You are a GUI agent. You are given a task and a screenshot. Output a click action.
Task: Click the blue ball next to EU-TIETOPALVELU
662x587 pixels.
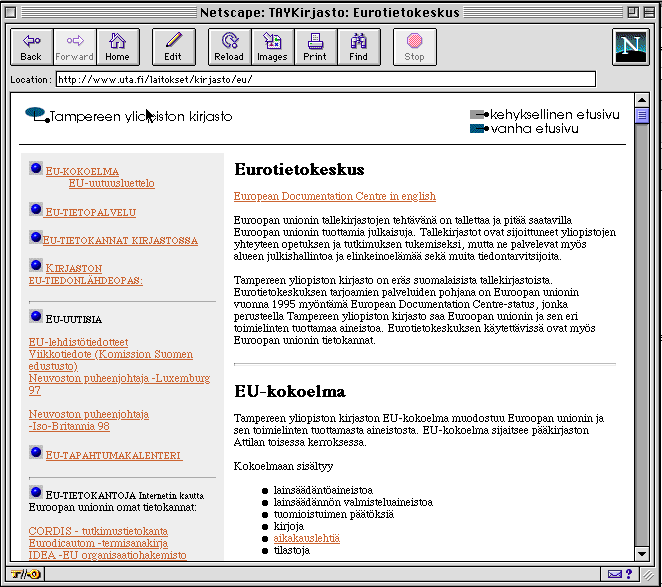[36, 209]
